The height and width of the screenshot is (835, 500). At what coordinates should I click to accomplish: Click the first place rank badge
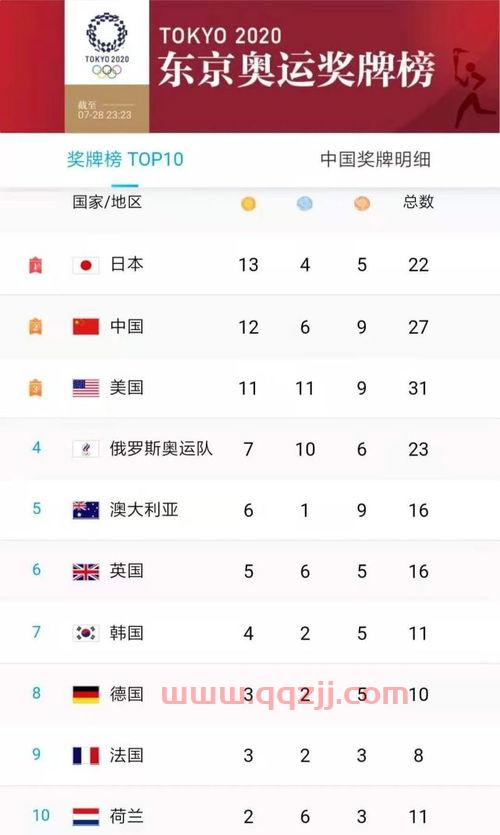(x=35, y=265)
